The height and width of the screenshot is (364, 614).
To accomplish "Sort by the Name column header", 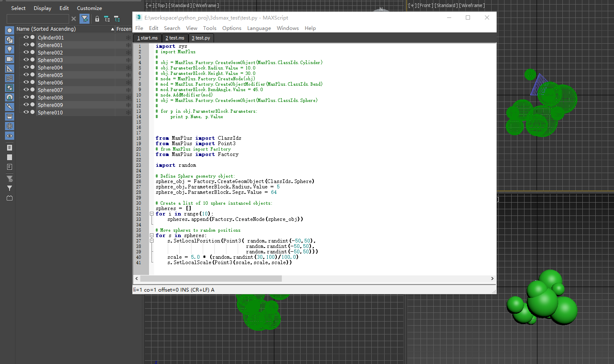I will pyautogui.click(x=65, y=29).
